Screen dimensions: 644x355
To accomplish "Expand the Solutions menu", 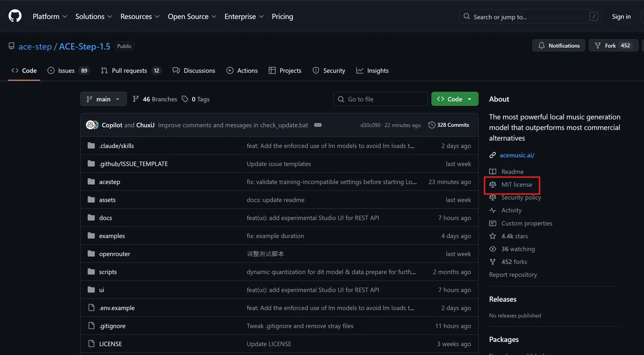I will coord(94,17).
